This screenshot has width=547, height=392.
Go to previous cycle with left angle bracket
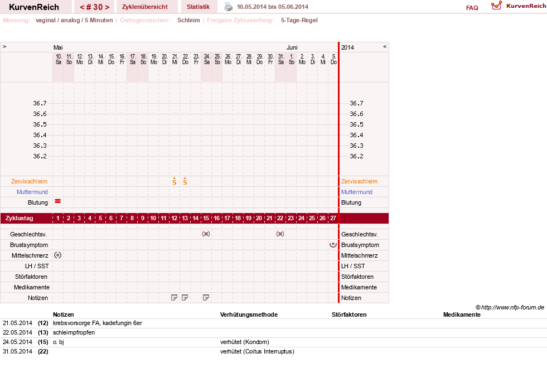pyautogui.click(x=82, y=7)
